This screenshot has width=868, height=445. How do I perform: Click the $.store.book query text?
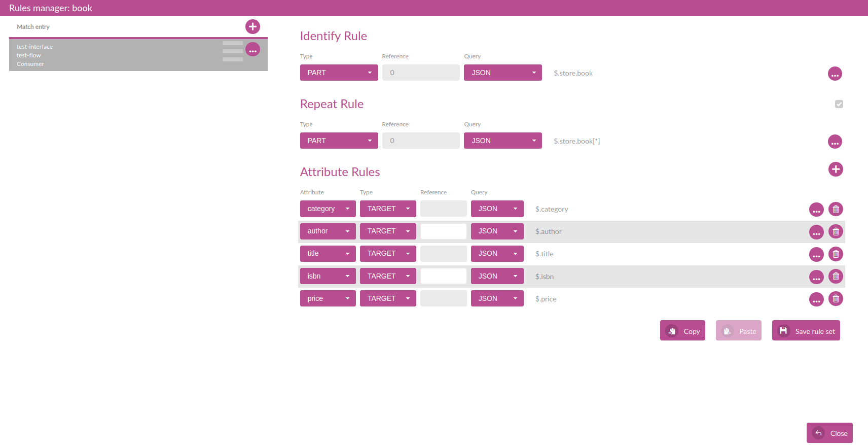coord(573,73)
